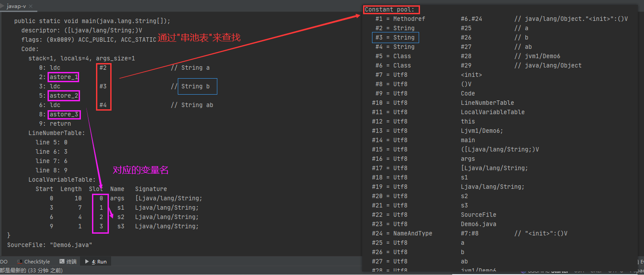This screenshot has height=275, width=644.
Task: Click 'stack=1, locals=4, args_size=1' text
Action: point(82,58)
